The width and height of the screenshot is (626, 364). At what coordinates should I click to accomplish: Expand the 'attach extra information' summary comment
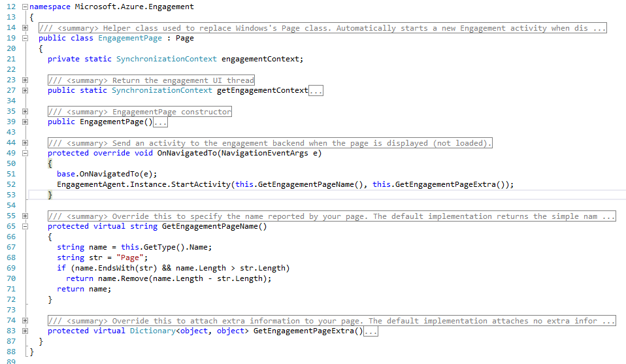pos(25,320)
